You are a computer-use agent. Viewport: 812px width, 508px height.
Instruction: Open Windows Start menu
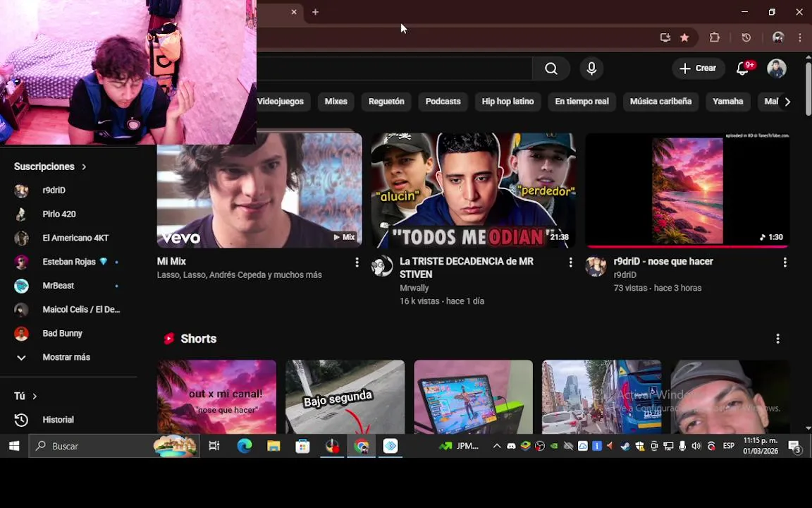tap(14, 446)
